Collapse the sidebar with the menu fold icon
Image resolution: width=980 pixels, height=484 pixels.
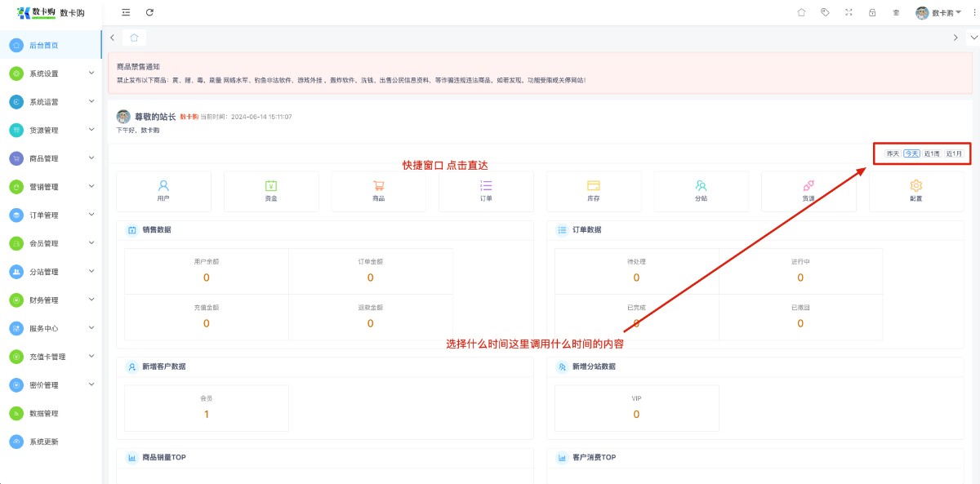click(125, 12)
